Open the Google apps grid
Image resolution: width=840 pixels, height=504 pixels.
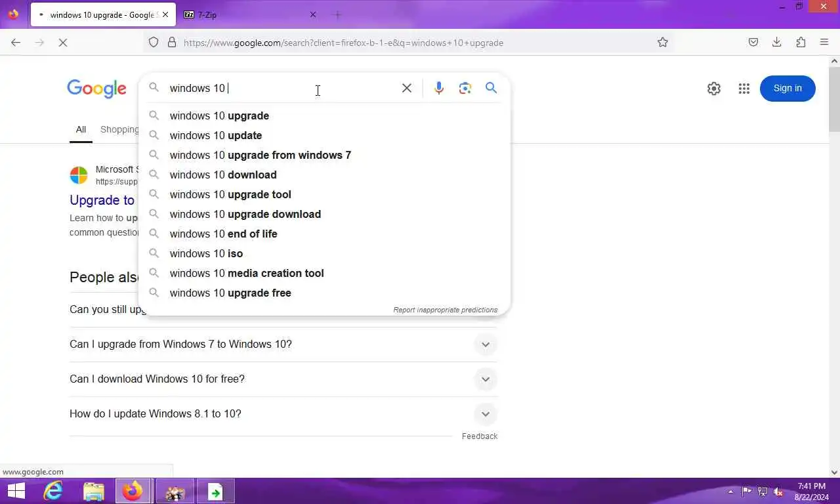tap(744, 89)
